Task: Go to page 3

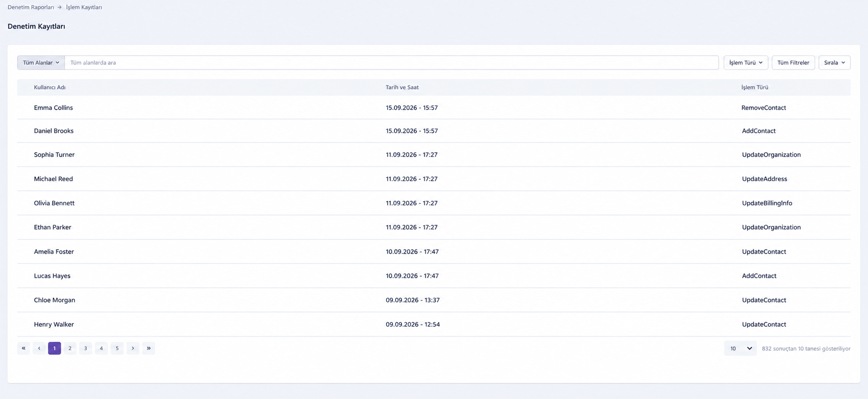Action: point(85,348)
